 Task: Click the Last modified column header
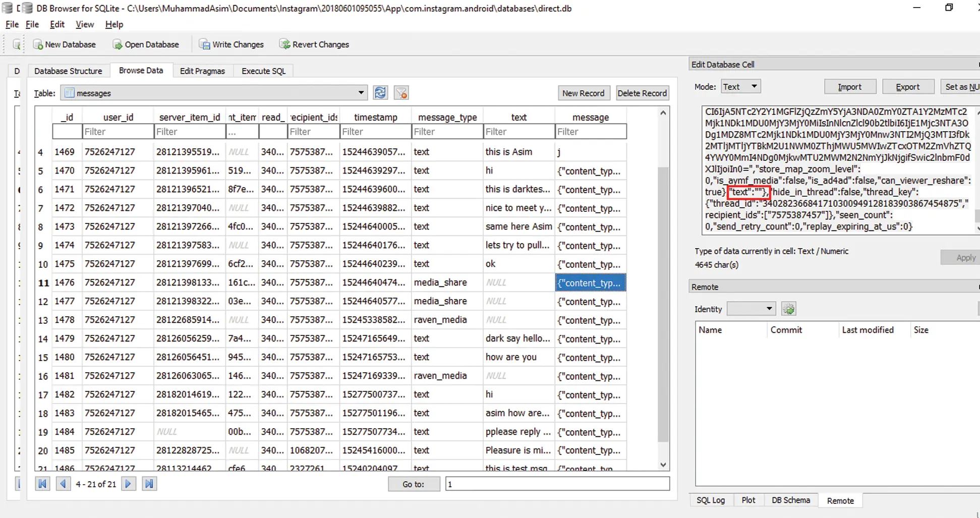click(874, 330)
